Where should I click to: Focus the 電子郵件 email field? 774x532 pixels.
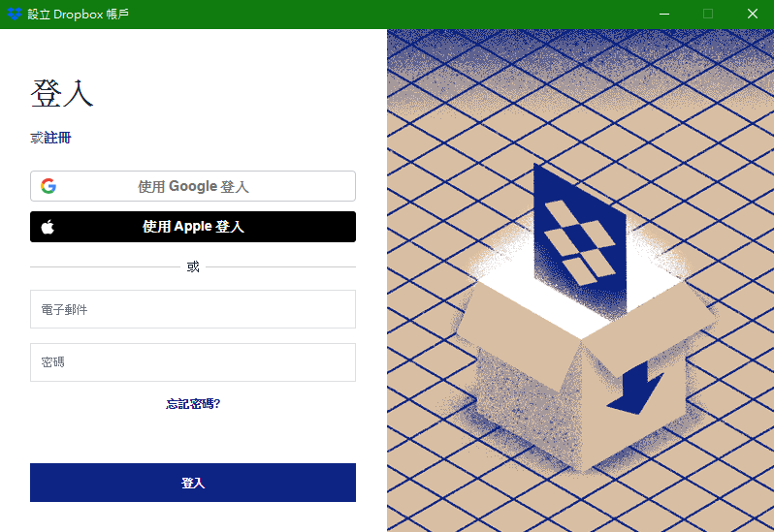click(x=193, y=309)
